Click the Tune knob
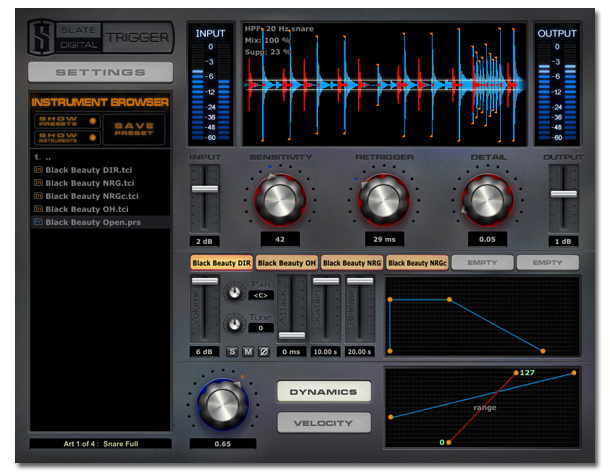 click(x=234, y=324)
